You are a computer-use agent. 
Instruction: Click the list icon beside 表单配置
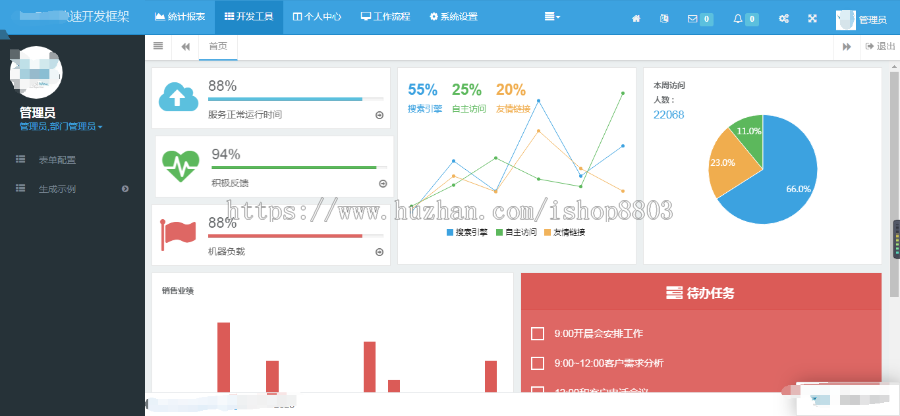point(21,160)
